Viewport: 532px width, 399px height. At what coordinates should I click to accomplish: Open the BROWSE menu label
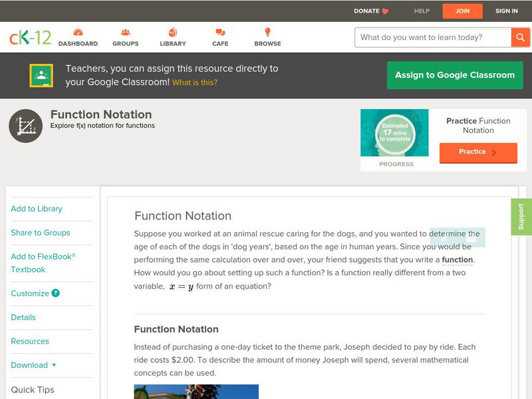[268, 44]
